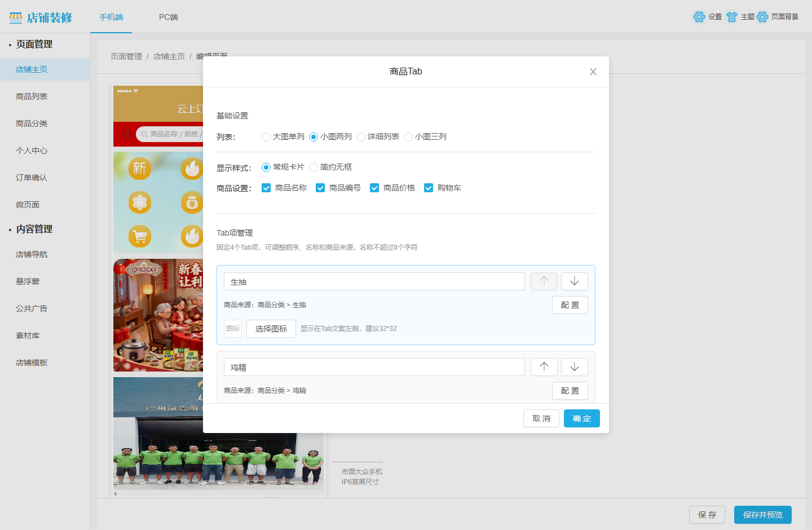Image resolution: width=812 pixels, height=530 pixels.
Task: Confirm dialog with 确定 button
Action: 582,418
